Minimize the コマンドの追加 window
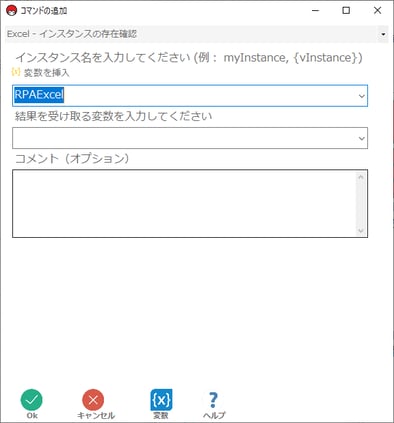This screenshot has width=394, height=423. pyautogui.click(x=315, y=11)
